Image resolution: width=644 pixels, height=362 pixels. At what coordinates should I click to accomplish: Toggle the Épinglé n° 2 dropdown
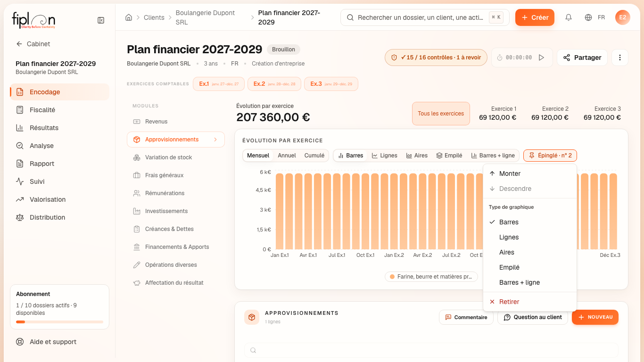tap(550, 156)
